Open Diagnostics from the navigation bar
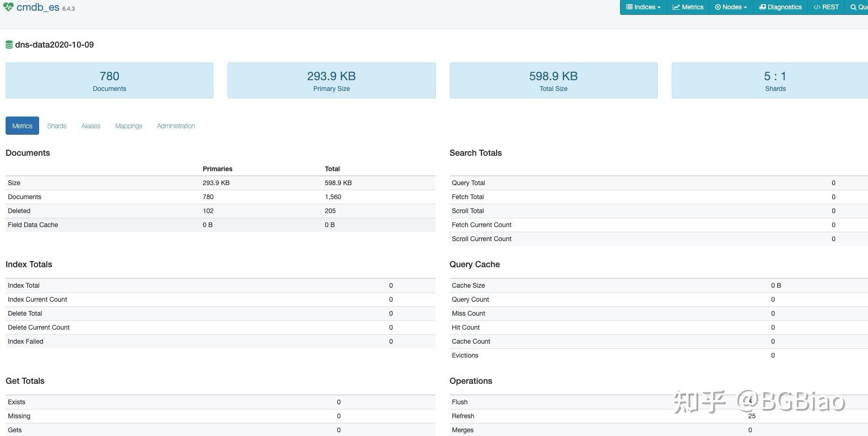 [x=780, y=7]
